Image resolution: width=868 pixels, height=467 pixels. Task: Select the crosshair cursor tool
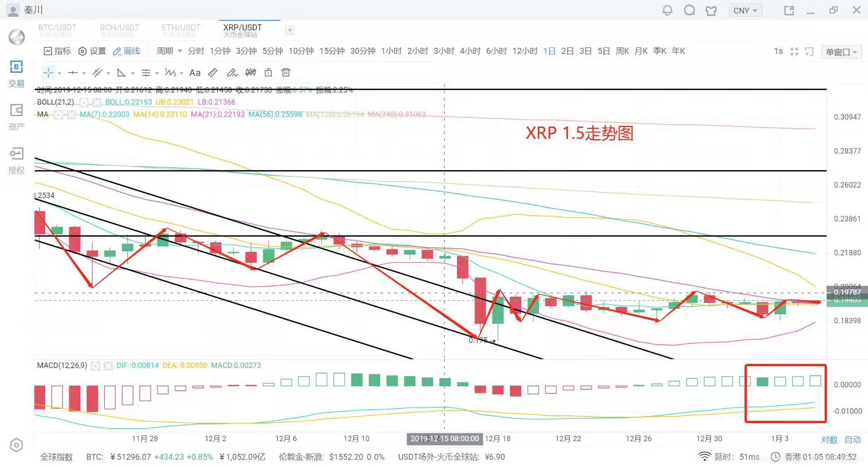pyautogui.click(x=48, y=72)
